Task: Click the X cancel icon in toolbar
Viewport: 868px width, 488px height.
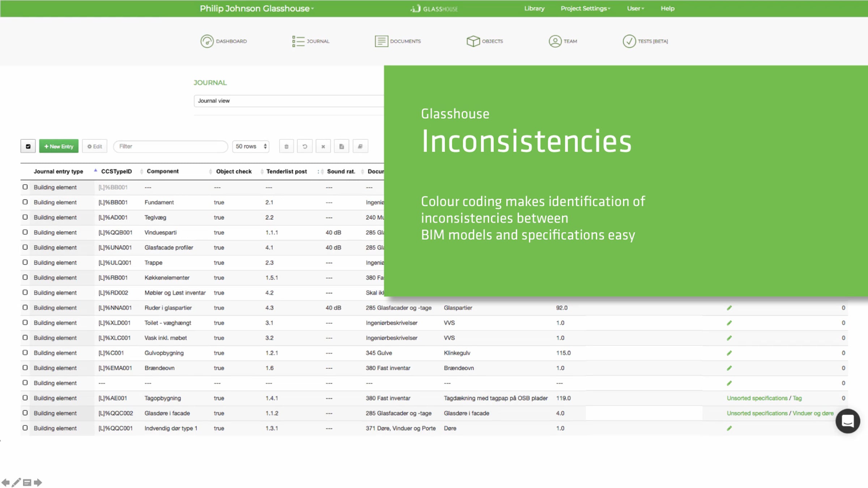Action: pos(323,146)
